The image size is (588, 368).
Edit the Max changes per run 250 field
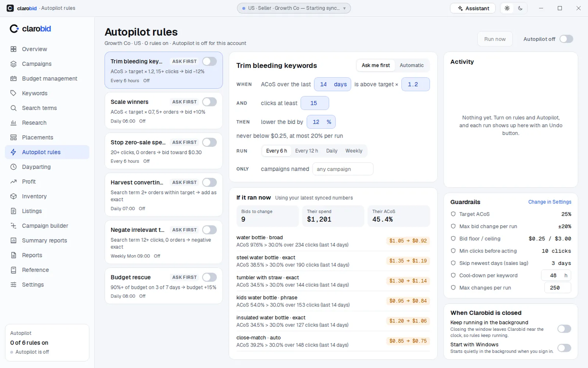coord(557,288)
